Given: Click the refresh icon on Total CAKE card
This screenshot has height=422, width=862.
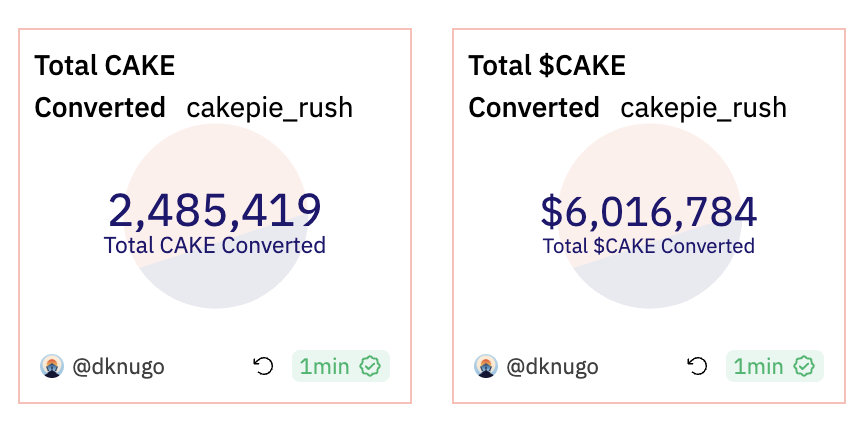Looking at the screenshot, I should (263, 367).
